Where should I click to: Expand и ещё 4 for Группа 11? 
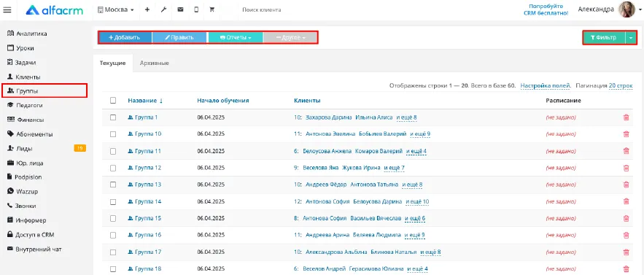[x=416, y=151]
